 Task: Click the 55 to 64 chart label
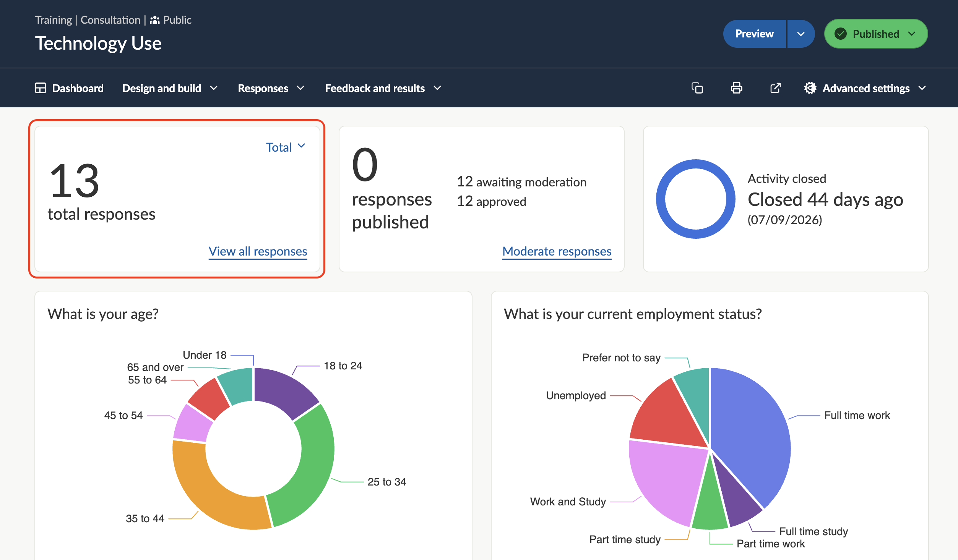[x=147, y=380]
